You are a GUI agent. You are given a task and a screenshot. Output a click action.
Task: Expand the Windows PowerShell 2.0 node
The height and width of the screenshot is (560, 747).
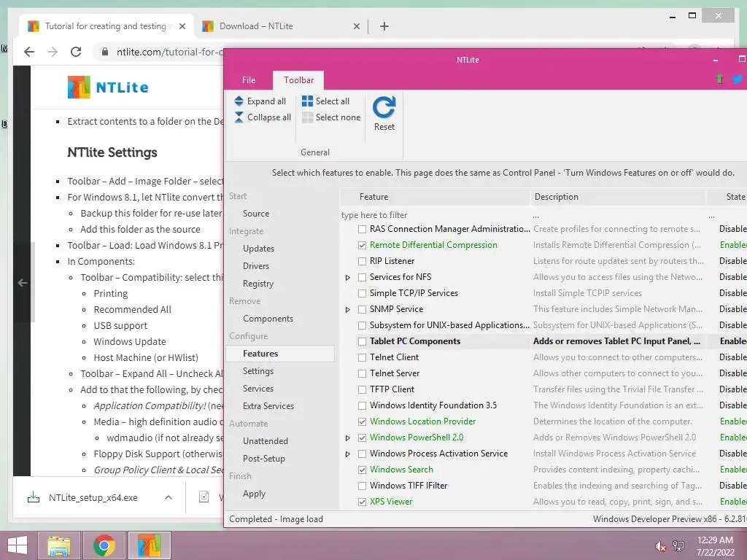(x=348, y=438)
